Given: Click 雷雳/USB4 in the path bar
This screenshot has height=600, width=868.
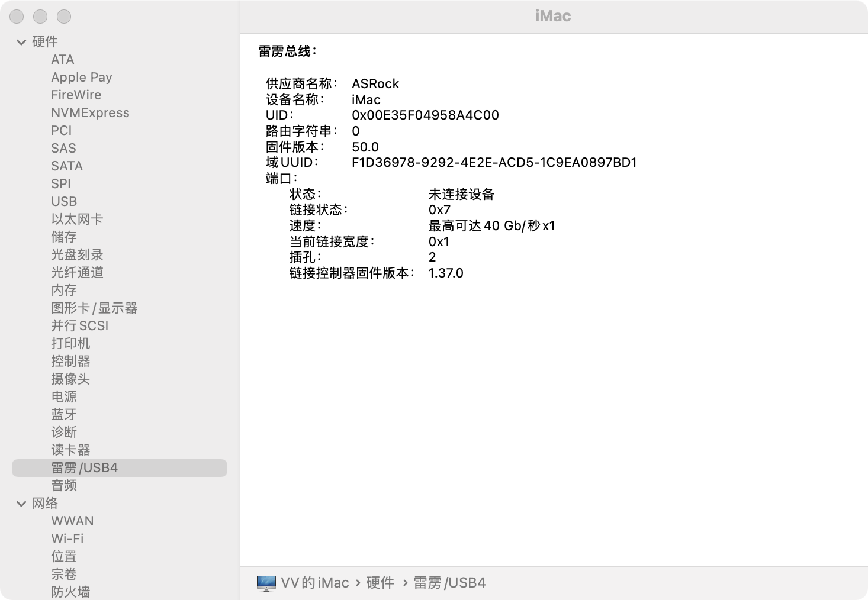Looking at the screenshot, I should click(x=449, y=583).
